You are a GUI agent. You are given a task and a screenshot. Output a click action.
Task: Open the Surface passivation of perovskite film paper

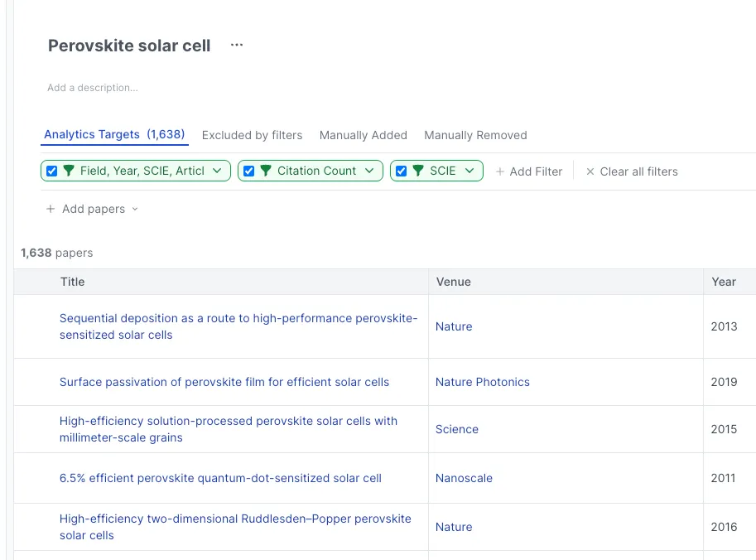[x=224, y=382]
